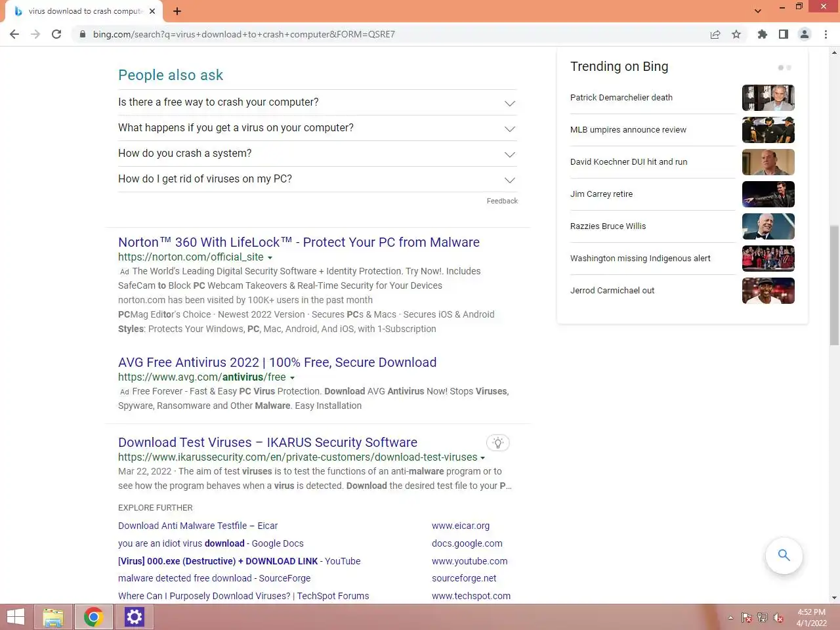Viewport: 840px width, 630px height.
Task: Click the www.eicar.org link
Action: 461,526
